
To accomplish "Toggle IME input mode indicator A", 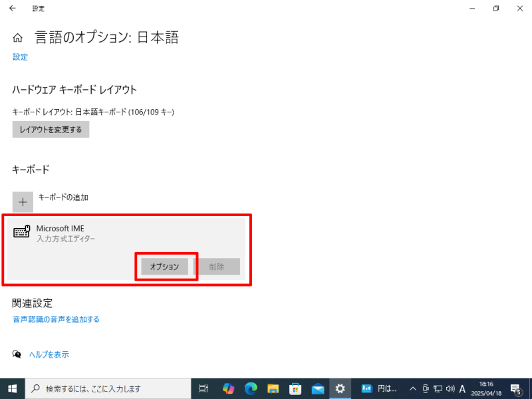I will pos(462,389).
